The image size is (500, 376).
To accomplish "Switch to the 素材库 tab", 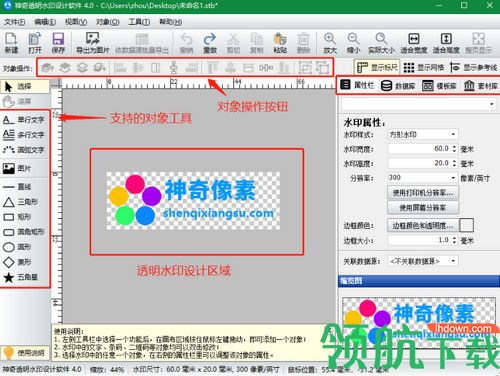I will (481, 86).
